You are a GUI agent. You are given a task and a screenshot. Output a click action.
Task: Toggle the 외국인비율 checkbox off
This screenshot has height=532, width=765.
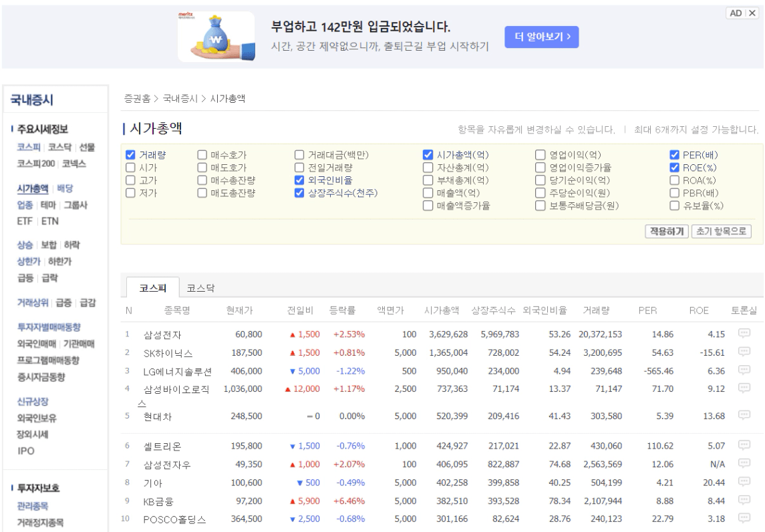pyautogui.click(x=299, y=180)
